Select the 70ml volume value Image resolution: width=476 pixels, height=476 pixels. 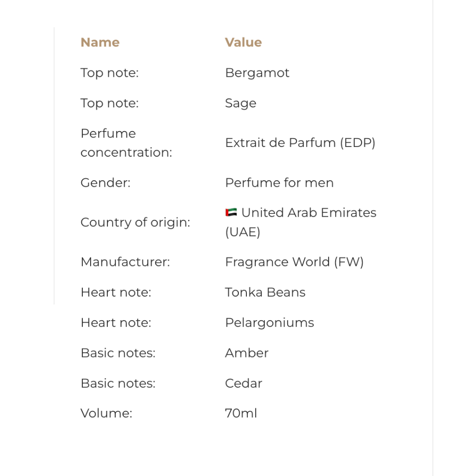(x=241, y=414)
